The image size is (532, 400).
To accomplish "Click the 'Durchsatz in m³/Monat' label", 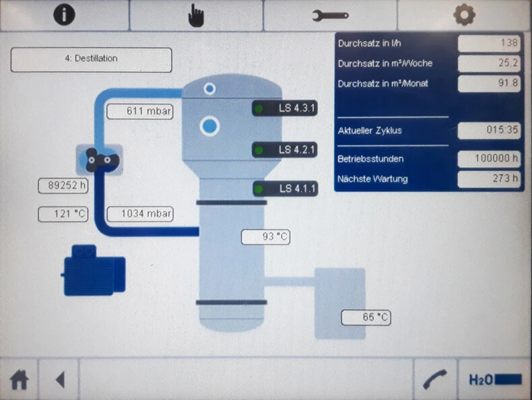I will [x=383, y=84].
